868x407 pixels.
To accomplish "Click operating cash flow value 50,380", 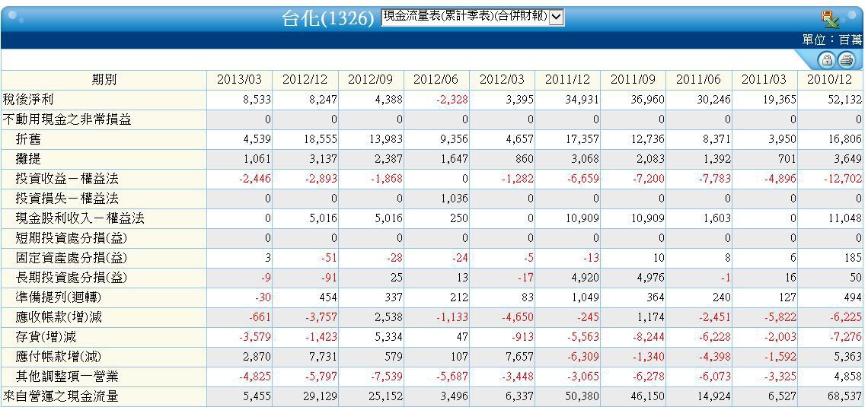I will (x=582, y=396).
